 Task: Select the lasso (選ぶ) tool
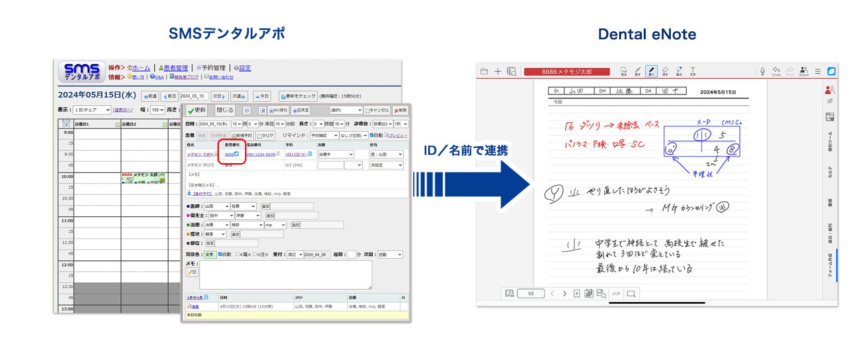click(679, 71)
